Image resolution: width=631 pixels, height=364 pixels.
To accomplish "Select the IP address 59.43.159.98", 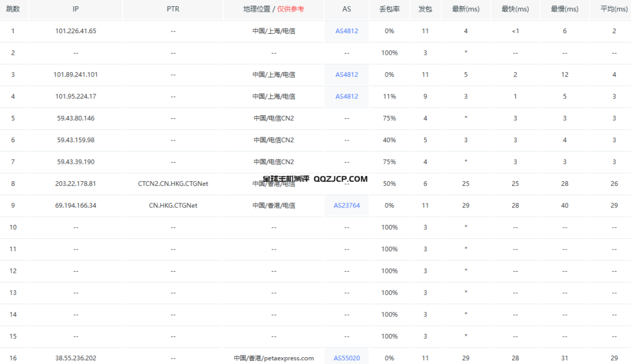I will coord(76,140).
